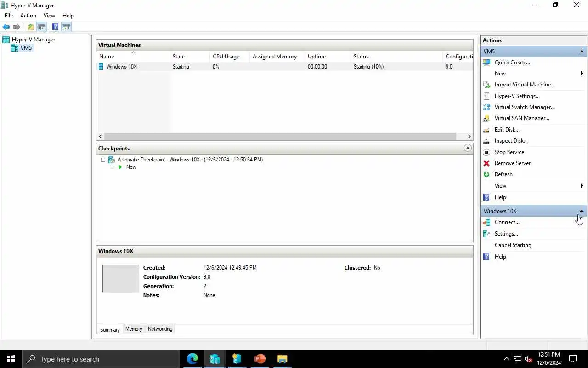Click Connect... action
Image resolution: width=588 pixels, height=368 pixels.
[x=507, y=222]
